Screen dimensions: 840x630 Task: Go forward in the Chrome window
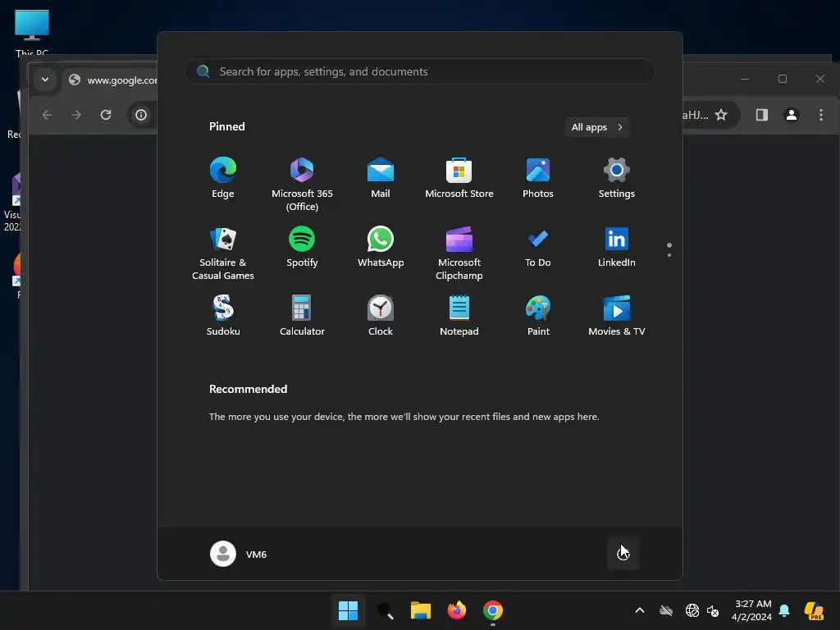tap(76, 115)
